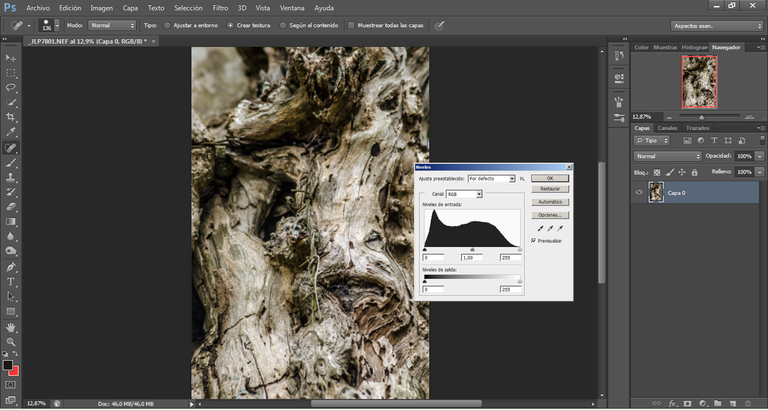This screenshot has height=411, width=768.
Task: Select the Quick Selection tool
Action: tap(11, 102)
